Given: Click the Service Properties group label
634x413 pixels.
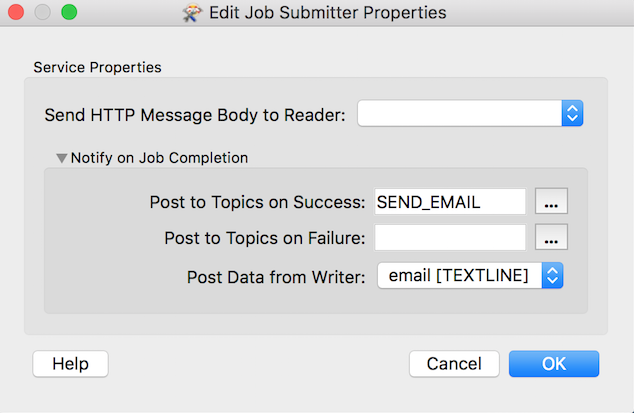Looking at the screenshot, I should point(97,67).
